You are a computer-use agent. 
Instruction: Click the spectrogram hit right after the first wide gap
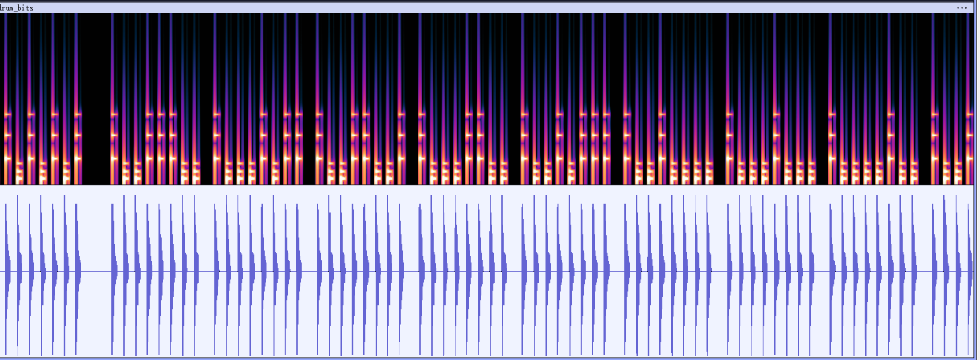114,132
